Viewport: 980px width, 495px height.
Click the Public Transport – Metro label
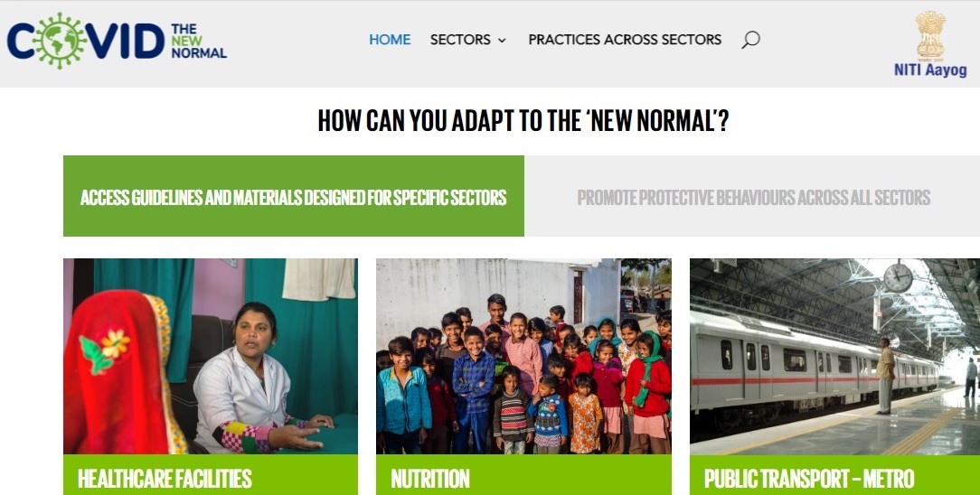[809, 479]
